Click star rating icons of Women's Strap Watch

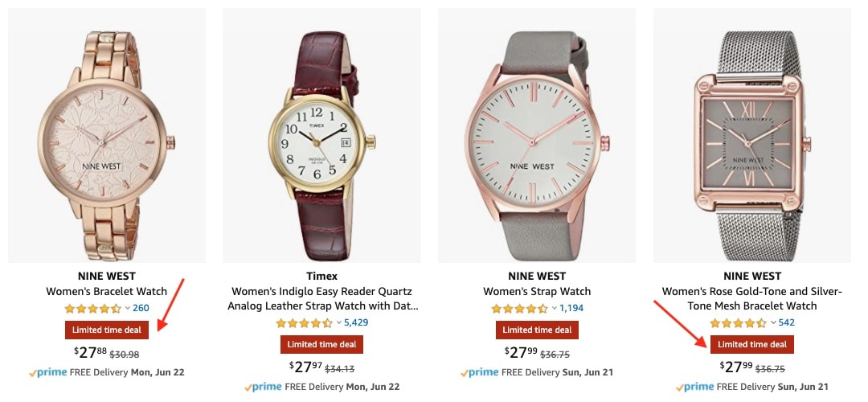coord(519,309)
